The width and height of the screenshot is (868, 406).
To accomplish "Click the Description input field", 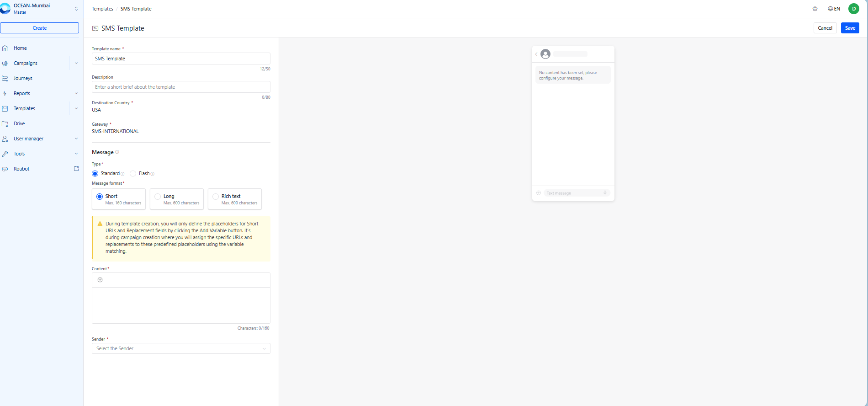I will coord(181,87).
